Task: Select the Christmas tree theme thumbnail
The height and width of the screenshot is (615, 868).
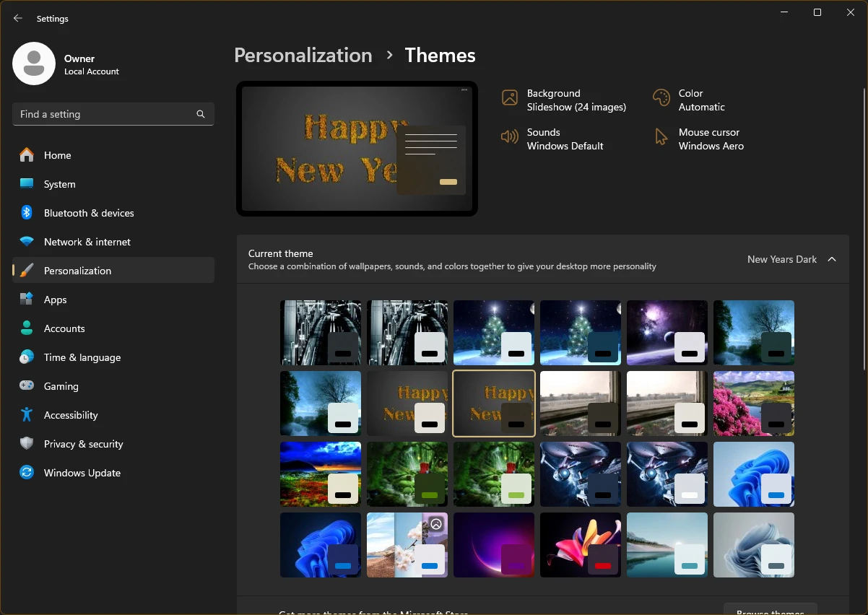Action: pos(494,333)
